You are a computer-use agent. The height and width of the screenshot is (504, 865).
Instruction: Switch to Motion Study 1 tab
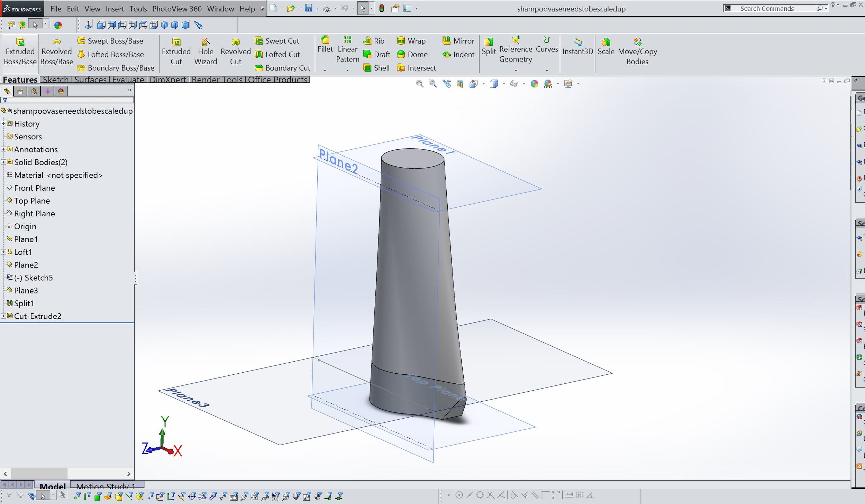click(106, 486)
